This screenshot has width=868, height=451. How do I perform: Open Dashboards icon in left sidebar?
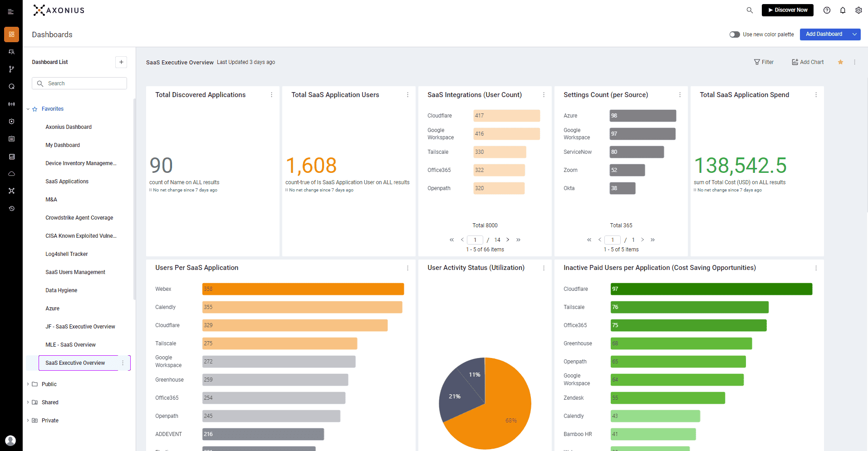[x=11, y=34]
